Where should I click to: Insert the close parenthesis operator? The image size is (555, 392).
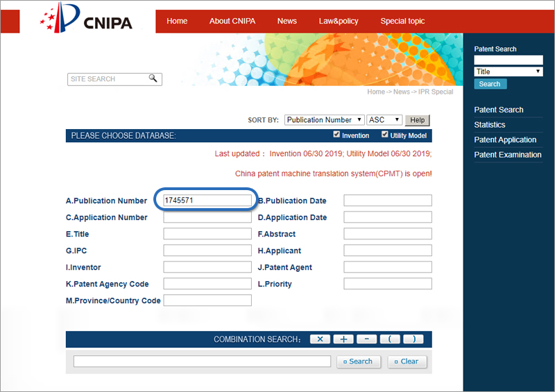coord(413,339)
